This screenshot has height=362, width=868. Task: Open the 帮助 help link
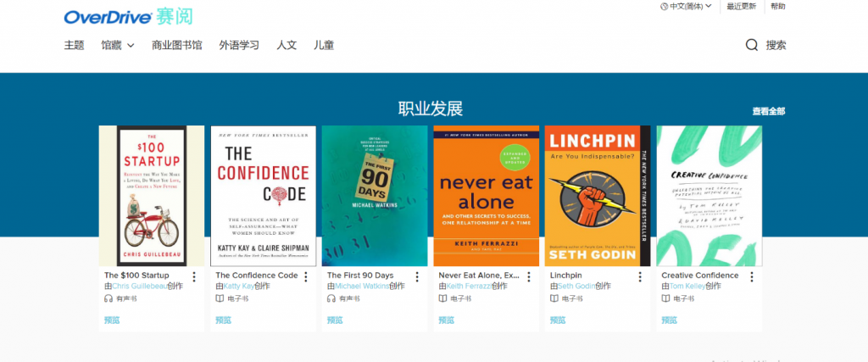pyautogui.click(x=778, y=7)
